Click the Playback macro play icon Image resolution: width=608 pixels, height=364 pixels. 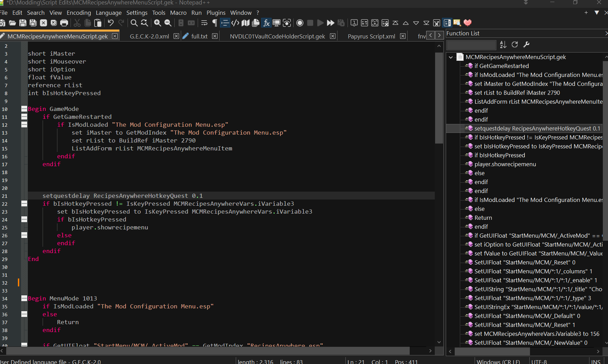[x=320, y=23]
